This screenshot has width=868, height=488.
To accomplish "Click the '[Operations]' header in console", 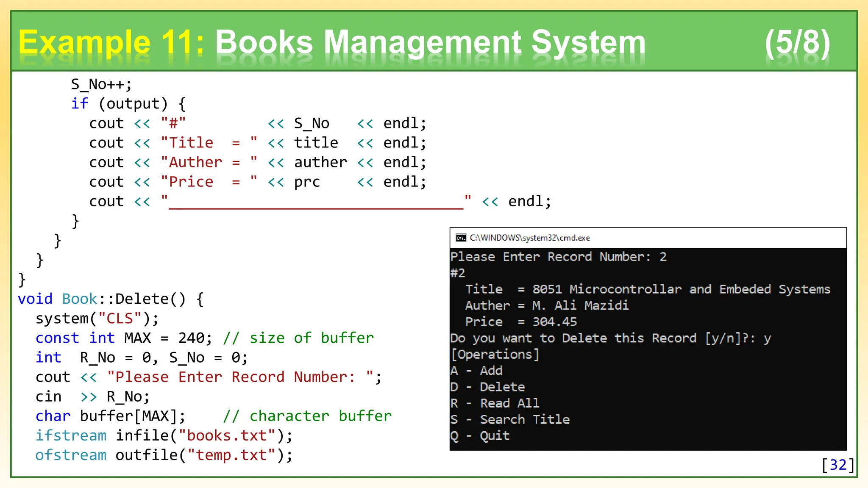I will tap(495, 355).
